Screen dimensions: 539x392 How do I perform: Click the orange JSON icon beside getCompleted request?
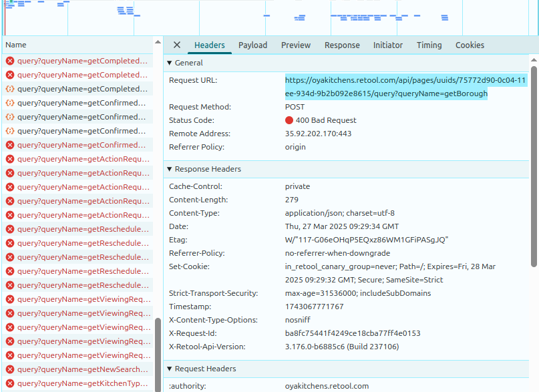(10, 89)
